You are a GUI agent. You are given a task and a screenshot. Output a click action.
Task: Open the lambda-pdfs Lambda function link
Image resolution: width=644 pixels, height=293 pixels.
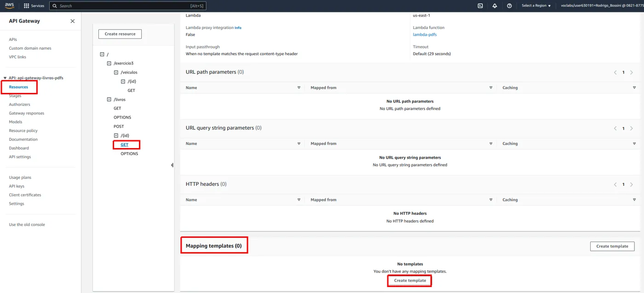click(x=424, y=34)
